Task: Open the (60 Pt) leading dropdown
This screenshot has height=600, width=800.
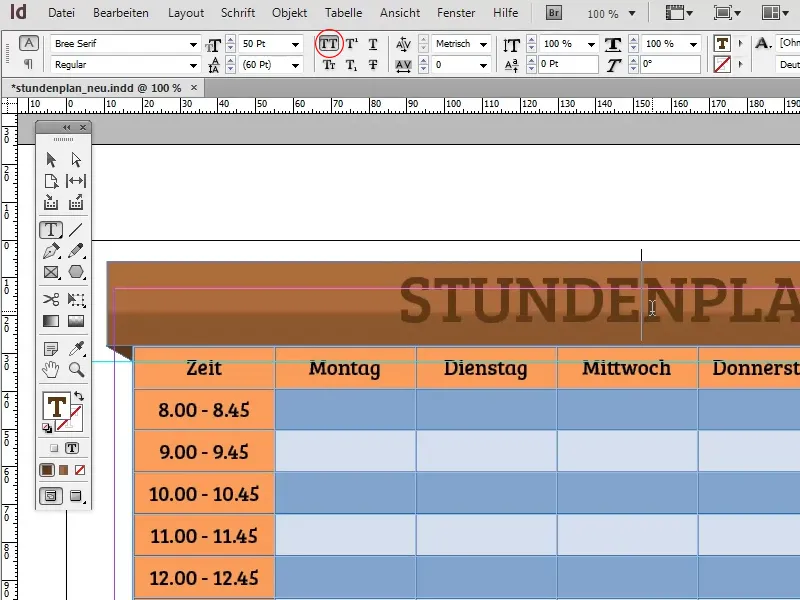Action: point(295,65)
